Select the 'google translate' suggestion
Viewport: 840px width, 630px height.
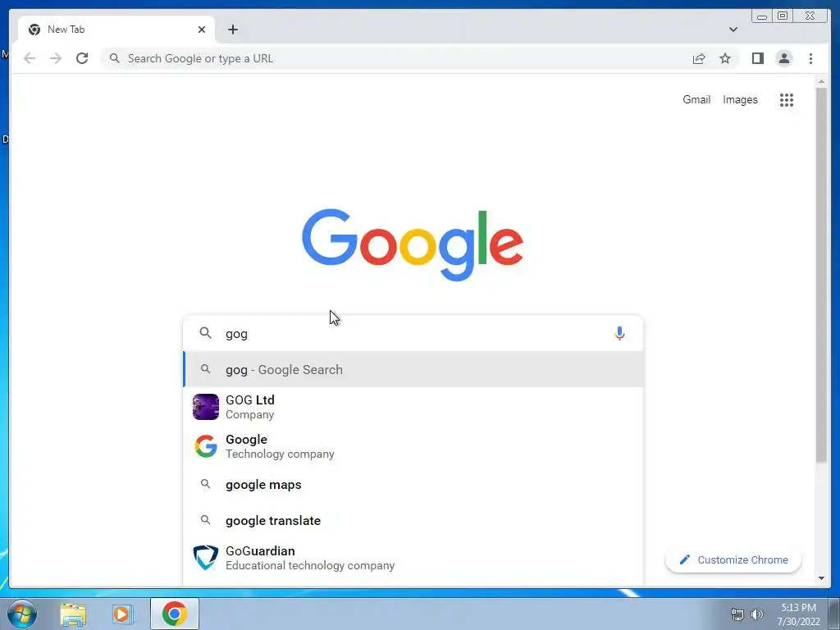[x=413, y=520]
